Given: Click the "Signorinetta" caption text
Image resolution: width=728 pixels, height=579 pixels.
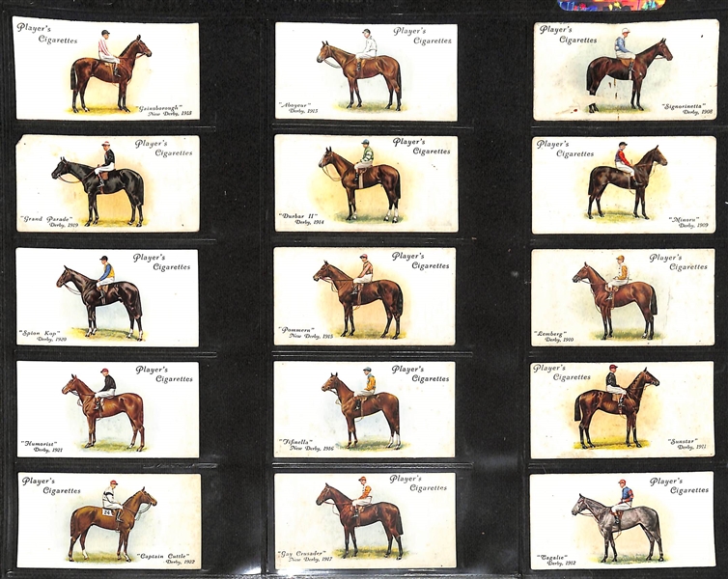Looking at the screenshot, I should point(685,106).
